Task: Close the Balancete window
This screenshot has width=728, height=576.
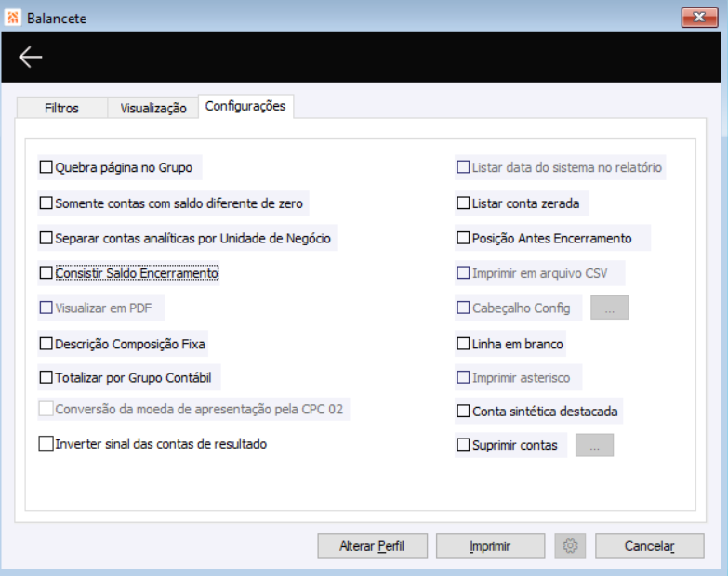Action: tap(699, 18)
